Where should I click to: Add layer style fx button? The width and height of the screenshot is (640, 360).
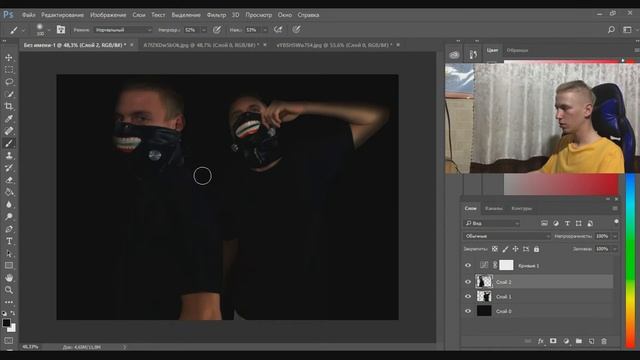(540, 341)
